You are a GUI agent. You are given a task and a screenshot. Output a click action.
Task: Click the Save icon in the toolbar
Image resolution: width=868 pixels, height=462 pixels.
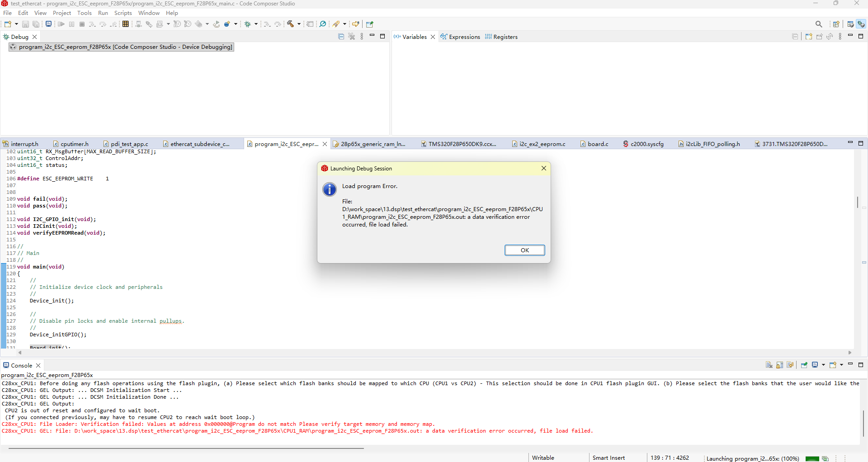tap(25, 24)
